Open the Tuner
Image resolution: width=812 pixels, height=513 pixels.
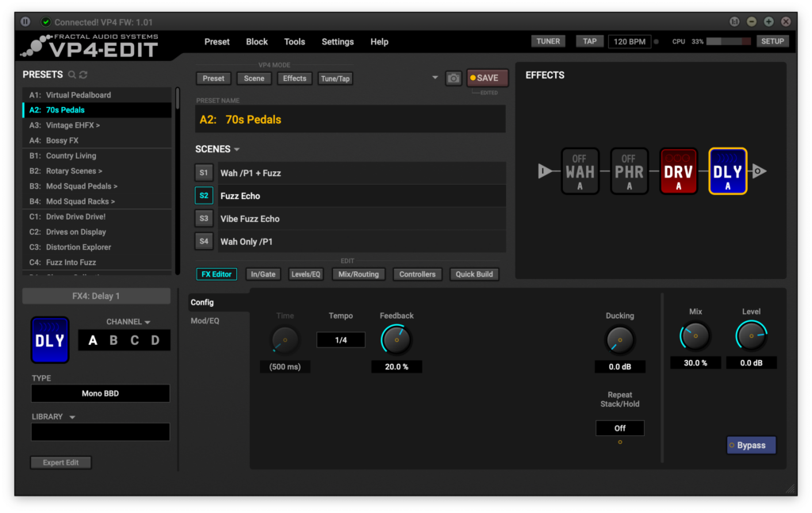tap(548, 41)
